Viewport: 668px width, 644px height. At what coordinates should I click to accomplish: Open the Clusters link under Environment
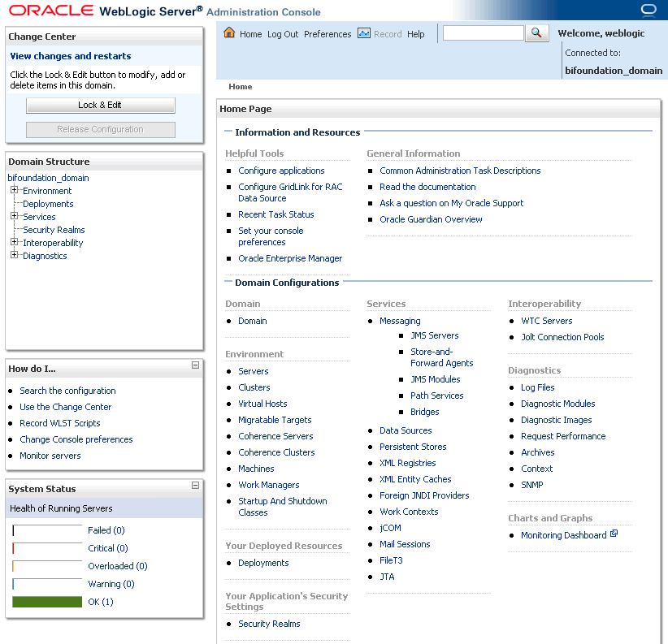point(254,387)
